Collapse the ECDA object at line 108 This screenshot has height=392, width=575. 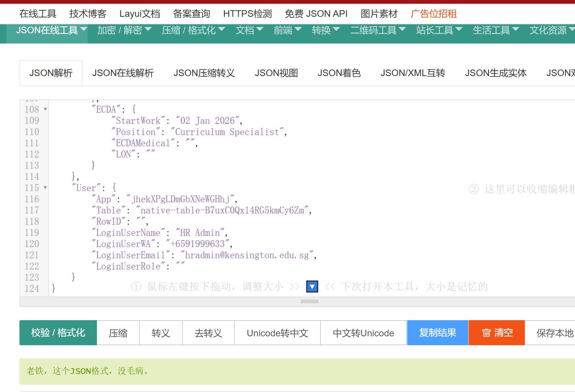pyautogui.click(x=45, y=109)
